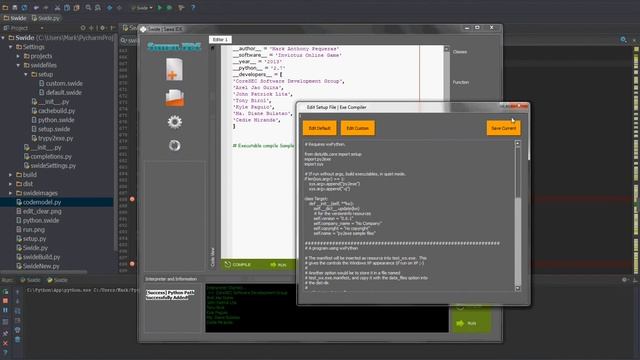This screenshot has height=360, width=640.
Task: Expand the build folder
Action: point(11,175)
